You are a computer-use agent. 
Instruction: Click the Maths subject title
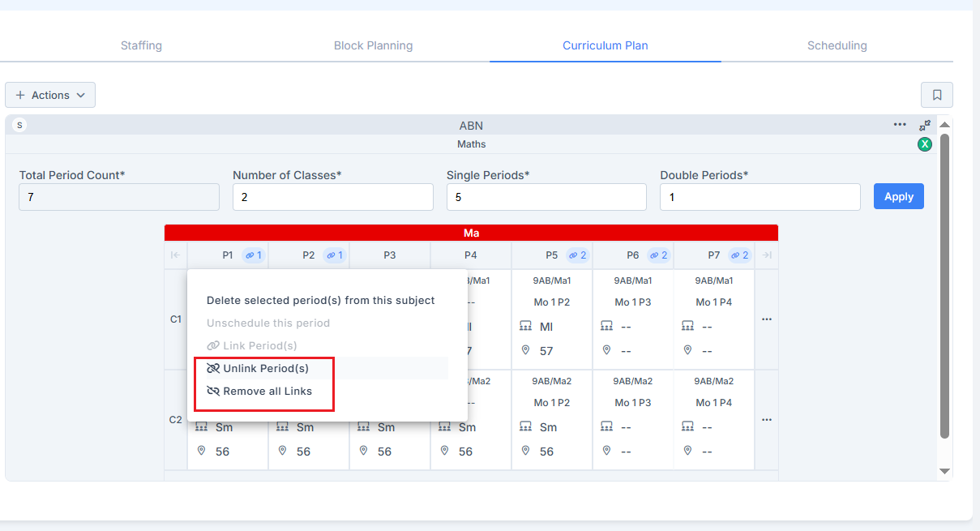pyautogui.click(x=472, y=144)
